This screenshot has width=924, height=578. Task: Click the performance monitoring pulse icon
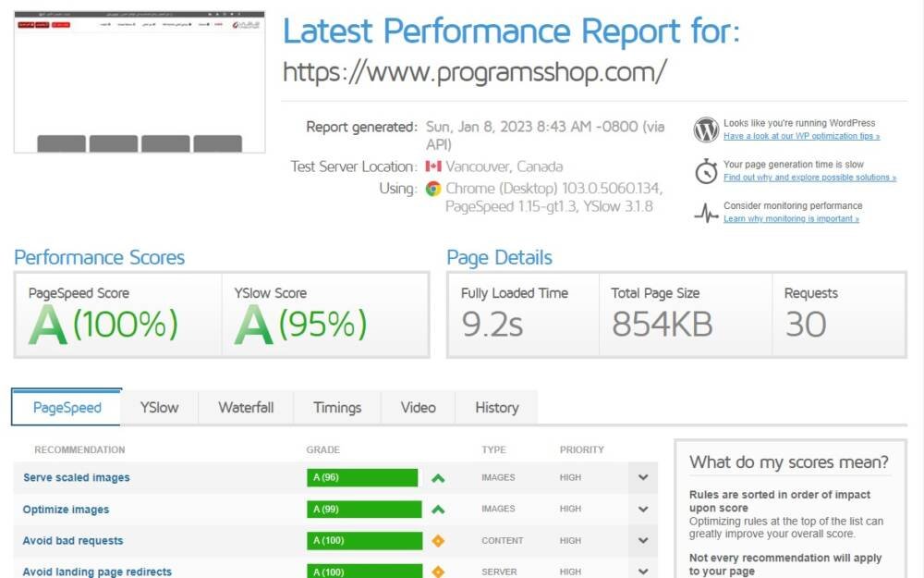click(x=706, y=213)
